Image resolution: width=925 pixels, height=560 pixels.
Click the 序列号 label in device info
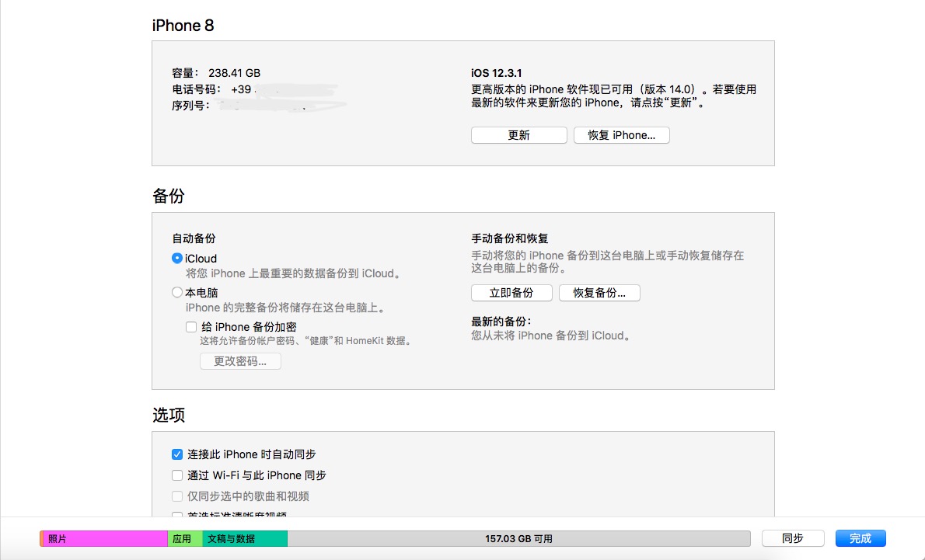[x=190, y=106]
